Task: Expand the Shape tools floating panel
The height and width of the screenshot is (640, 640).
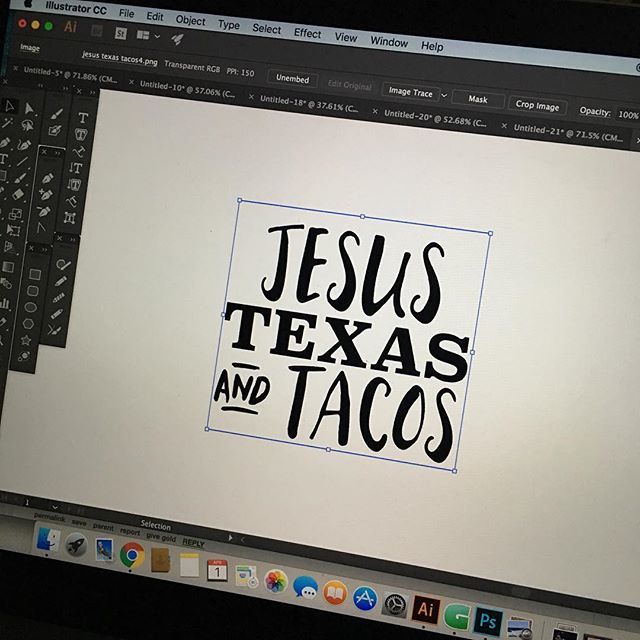Action: click(x=44, y=249)
